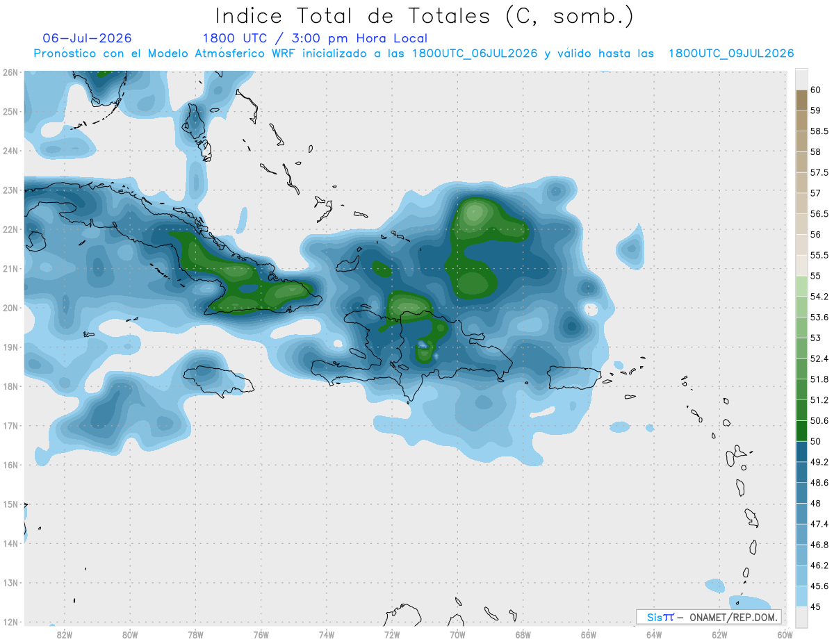The width and height of the screenshot is (834, 644).
Task: Click the legend value "57"
Action: point(816,193)
